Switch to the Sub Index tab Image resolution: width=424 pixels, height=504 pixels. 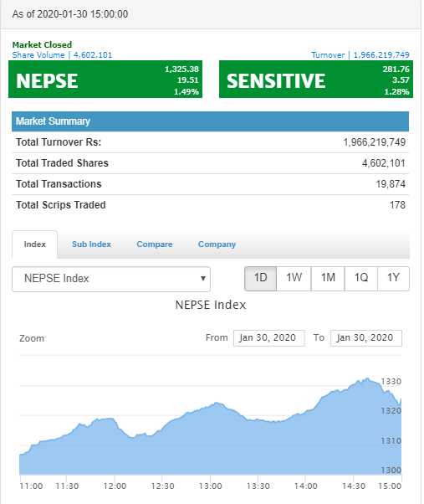click(x=91, y=244)
